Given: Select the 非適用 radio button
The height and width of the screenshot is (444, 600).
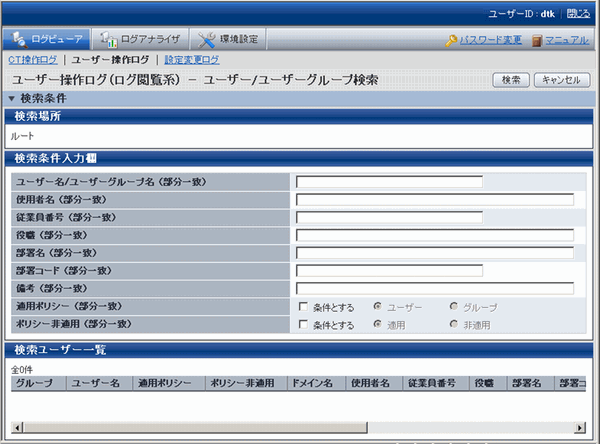Looking at the screenshot, I should coord(454,325).
